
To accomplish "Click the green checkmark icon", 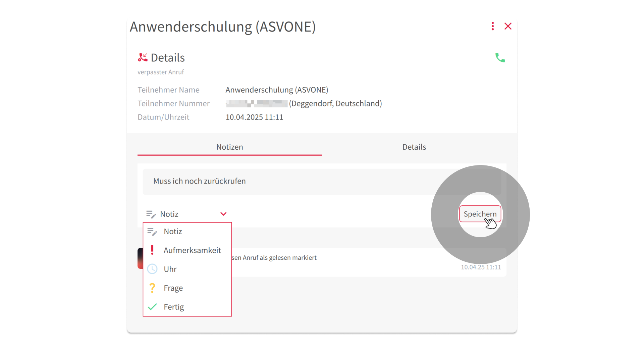I will point(152,307).
